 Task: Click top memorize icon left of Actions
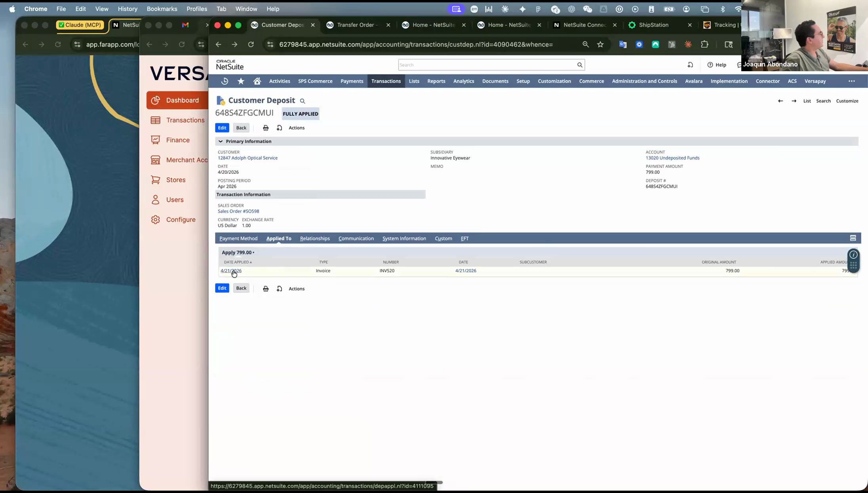279,128
